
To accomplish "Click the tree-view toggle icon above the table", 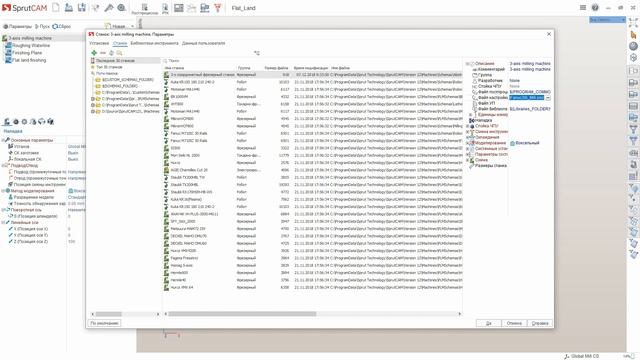I will 256,53.
